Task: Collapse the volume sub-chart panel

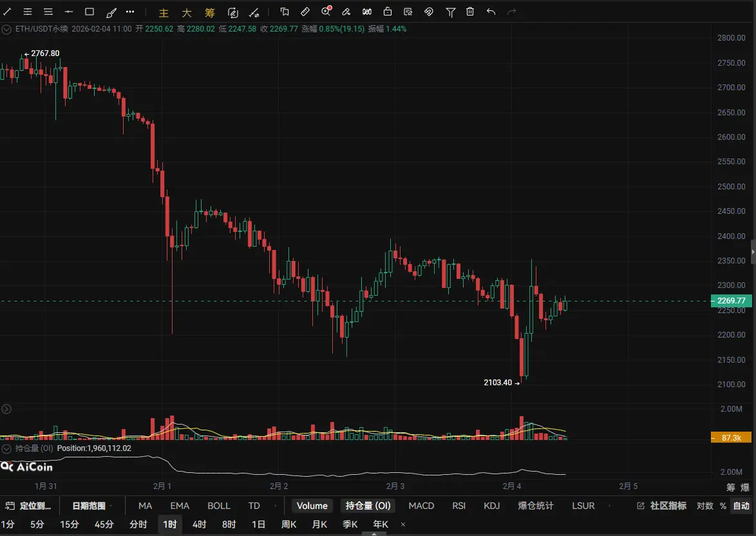Action: tap(6, 409)
